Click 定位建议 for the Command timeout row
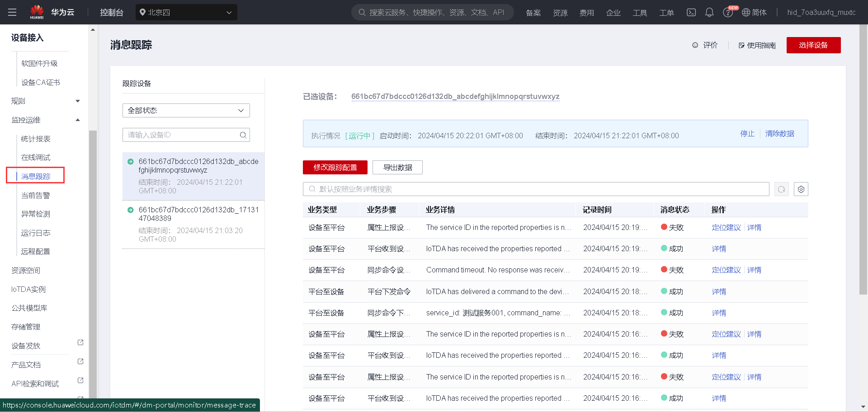Viewport: 868px width, 412px height. click(x=726, y=270)
